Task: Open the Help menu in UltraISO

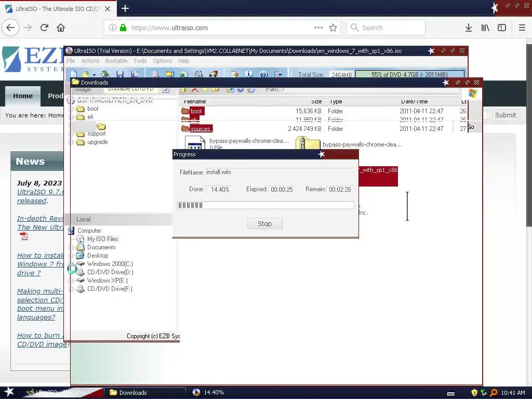Action: (184, 61)
